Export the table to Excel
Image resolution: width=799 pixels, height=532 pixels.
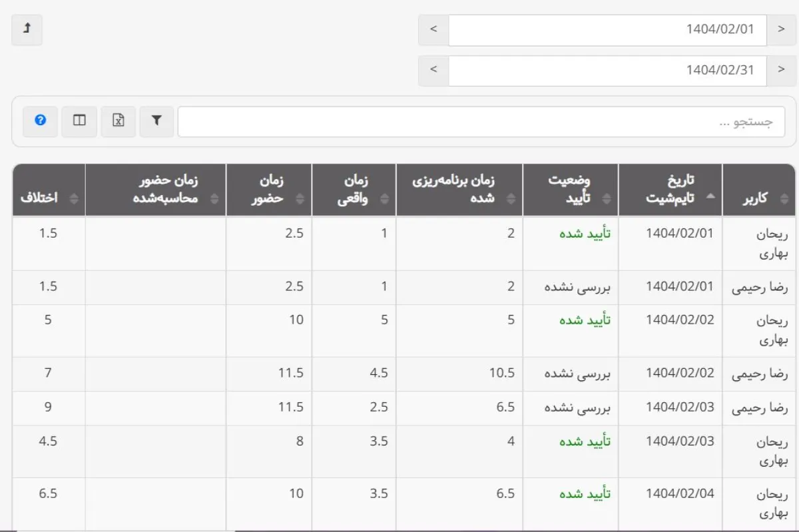coord(118,121)
